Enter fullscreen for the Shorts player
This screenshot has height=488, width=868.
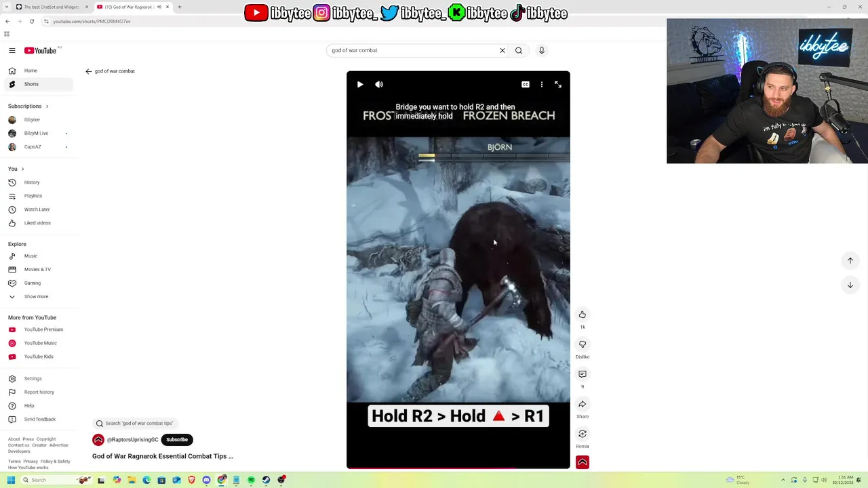pos(557,85)
